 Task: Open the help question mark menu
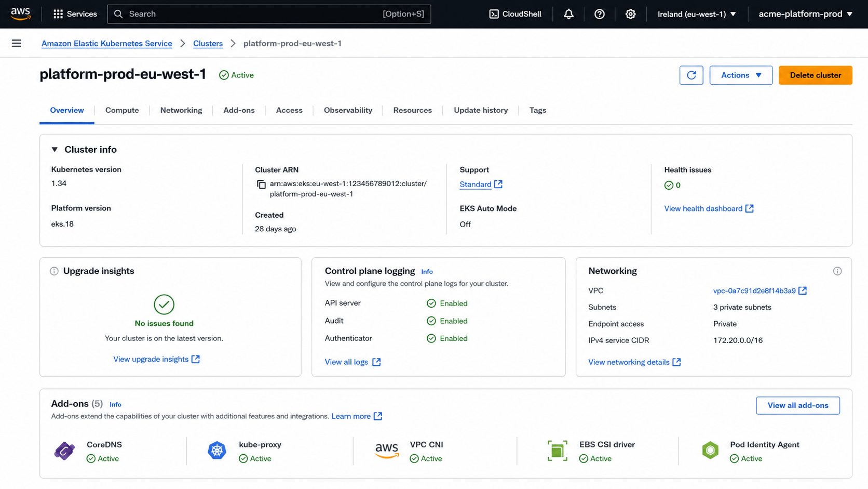pyautogui.click(x=599, y=14)
